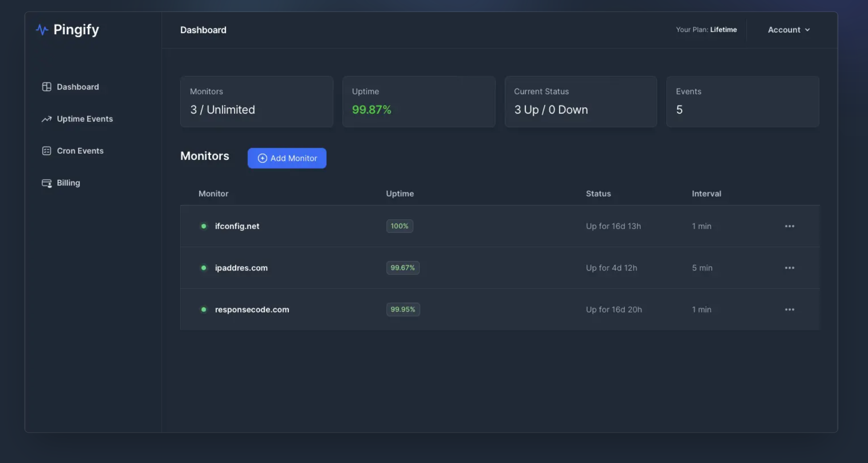This screenshot has height=463, width=868.
Task: Click the 99.67% uptime badge
Action: [403, 268]
